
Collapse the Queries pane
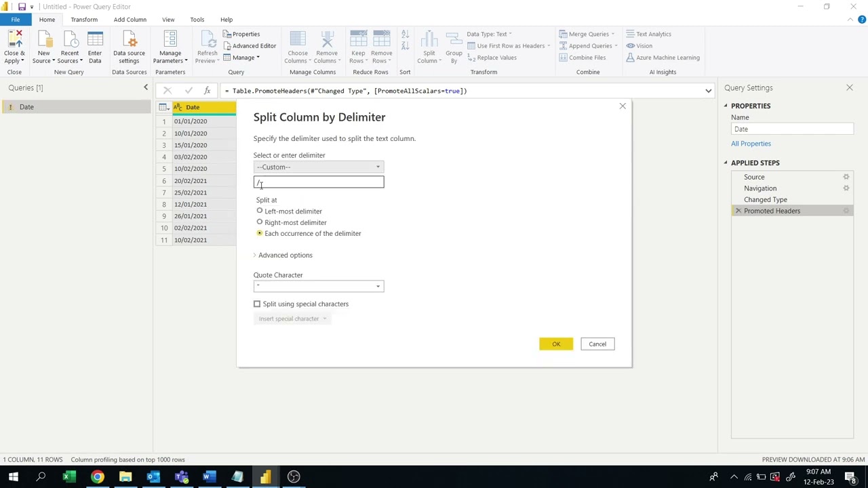coord(145,87)
